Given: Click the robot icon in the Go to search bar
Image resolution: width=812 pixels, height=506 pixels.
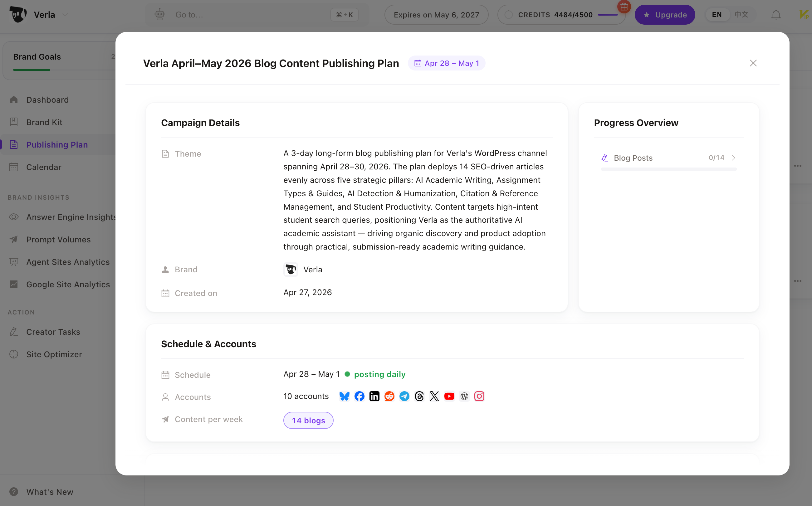Looking at the screenshot, I should [160, 14].
